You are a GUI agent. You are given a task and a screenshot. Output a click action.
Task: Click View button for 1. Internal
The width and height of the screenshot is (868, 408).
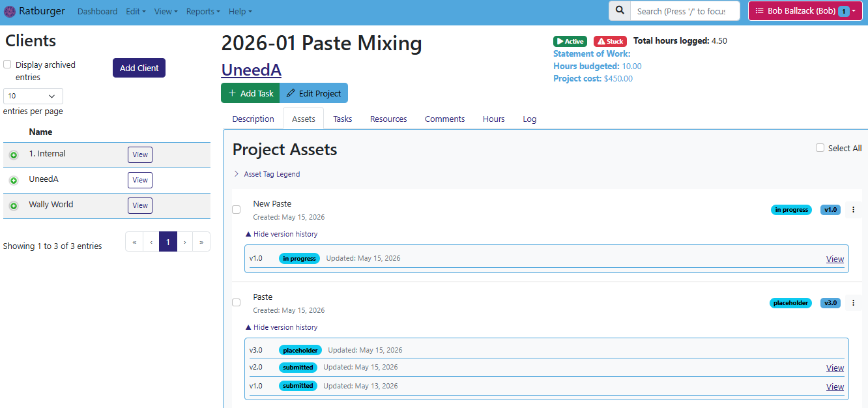tap(140, 154)
